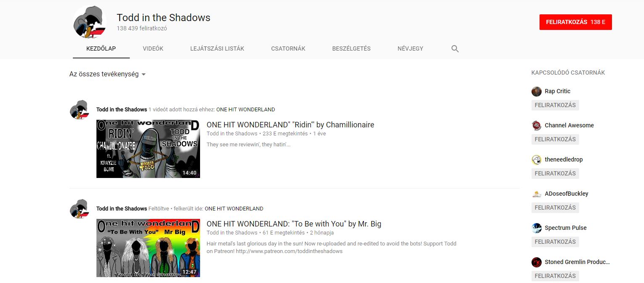Open ONE HIT WONDERLAND playlist link in second post
This screenshot has height=283, width=644.
[x=234, y=209]
